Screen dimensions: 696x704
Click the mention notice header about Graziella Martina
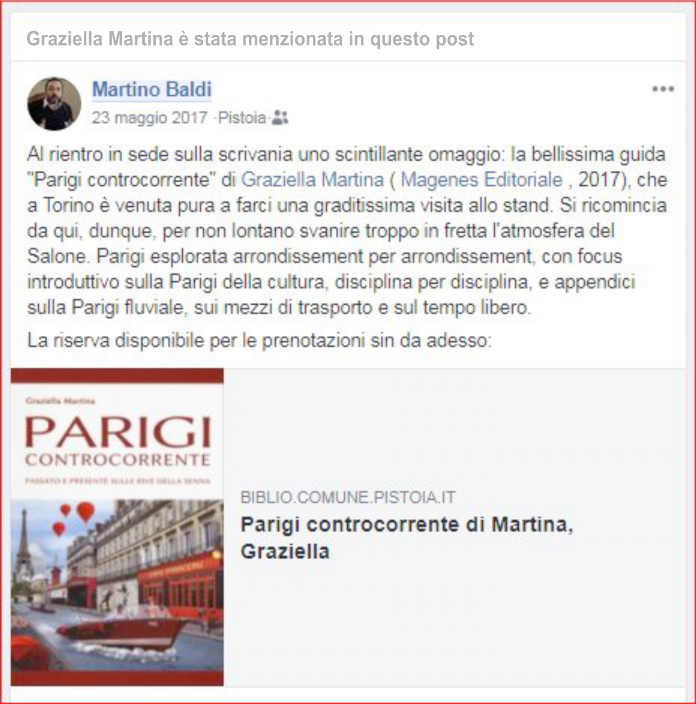pyautogui.click(x=250, y=39)
